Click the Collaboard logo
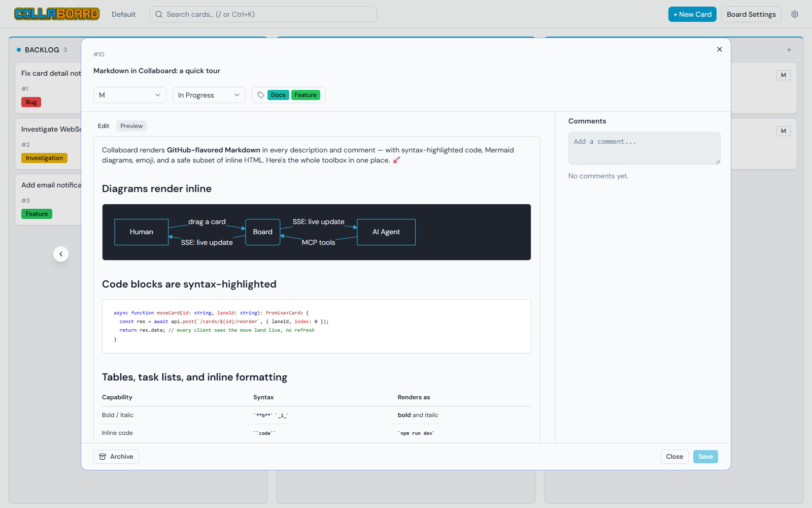The height and width of the screenshot is (508, 812). pos(57,14)
